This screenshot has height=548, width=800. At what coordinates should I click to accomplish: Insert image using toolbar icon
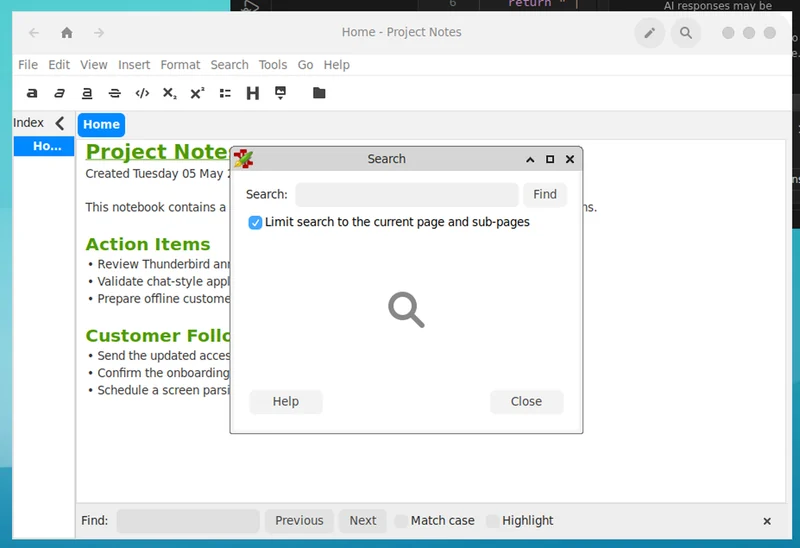[x=280, y=93]
